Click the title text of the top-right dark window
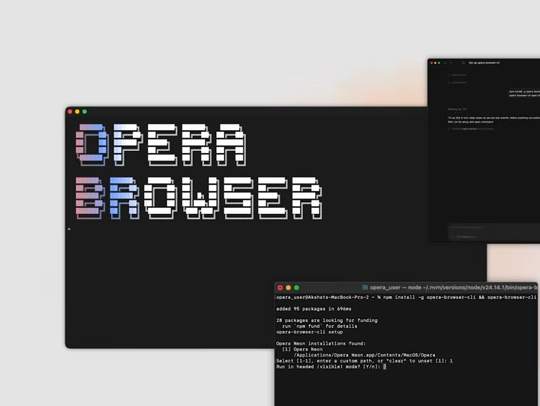 click(x=484, y=63)
